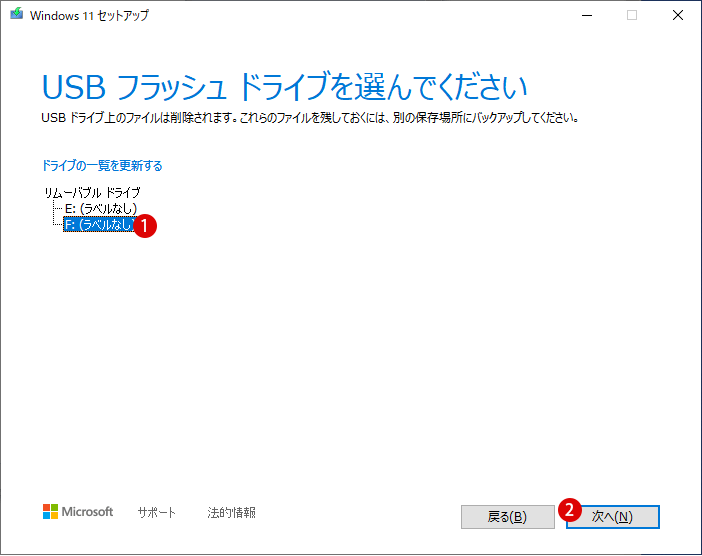Go back with the 戻る(B) button
Image resolution: width=702 pixels, height=556 pixels.
tap(508, 517)
